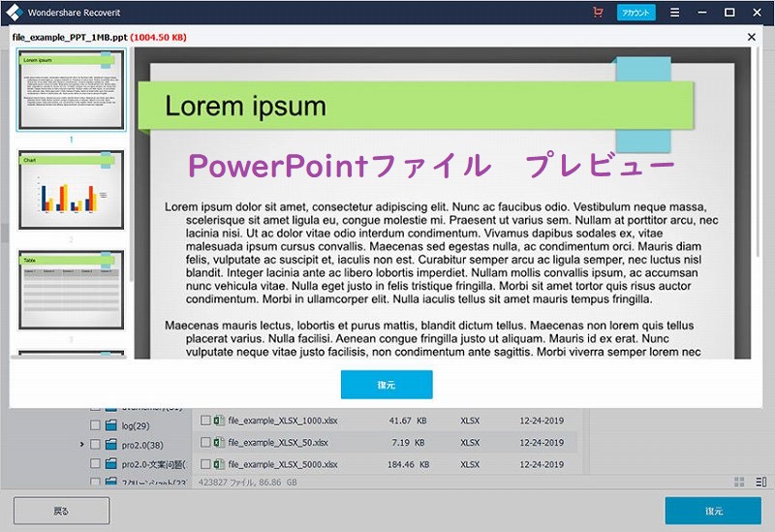This screenshot has width=775, height=532.
Task: Click the log(29) folder label
Action: pos(136,425)
